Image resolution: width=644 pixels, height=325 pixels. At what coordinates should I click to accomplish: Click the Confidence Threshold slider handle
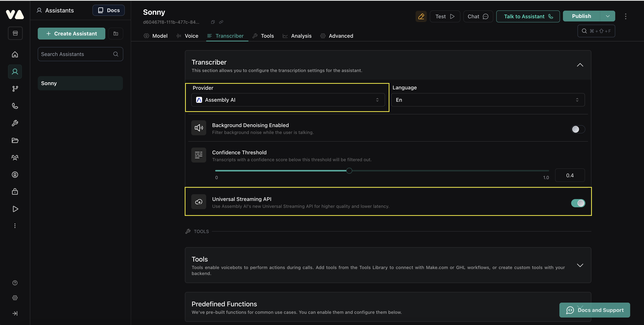coord(349,171)
